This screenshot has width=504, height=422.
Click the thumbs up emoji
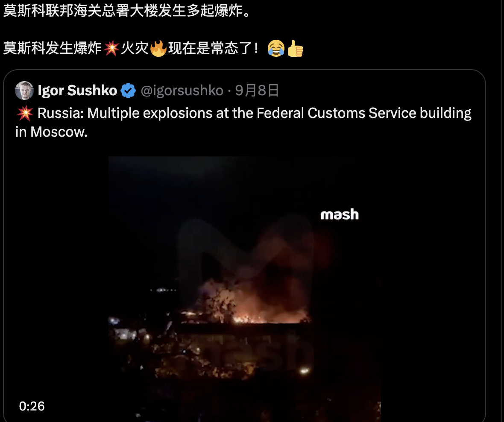coord(295,49)
